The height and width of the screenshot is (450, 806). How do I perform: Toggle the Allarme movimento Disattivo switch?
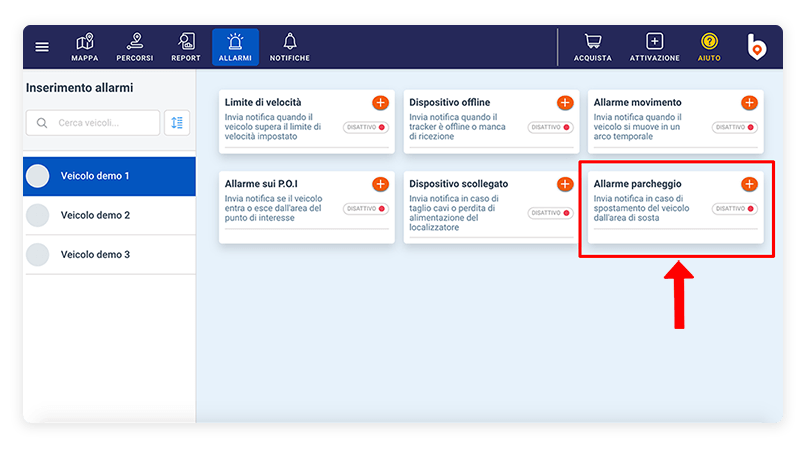[735, 128]
